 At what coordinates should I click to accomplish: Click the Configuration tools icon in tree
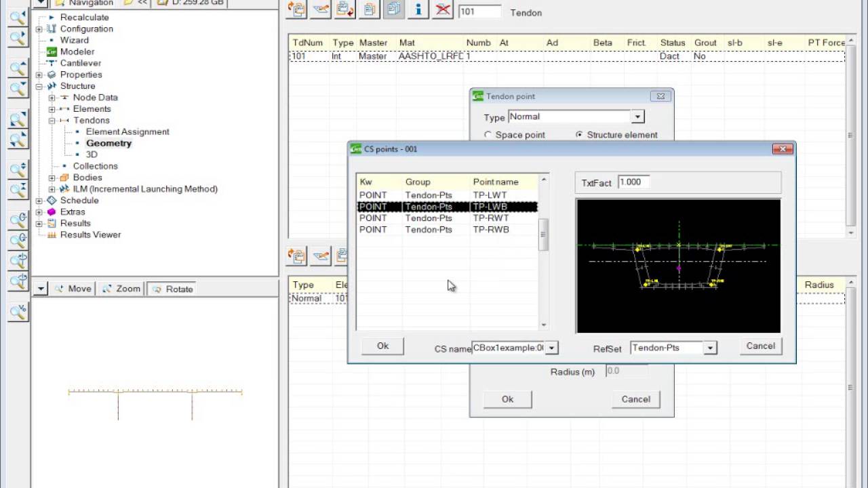[x=52, y=29]
